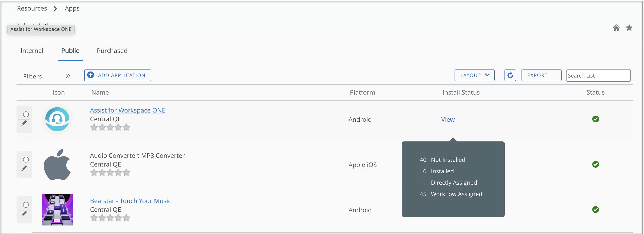Image resolution: width=644 pixels, height=234 pixels.
Task: Switch to the Internal tab
Action: point(32,51)
